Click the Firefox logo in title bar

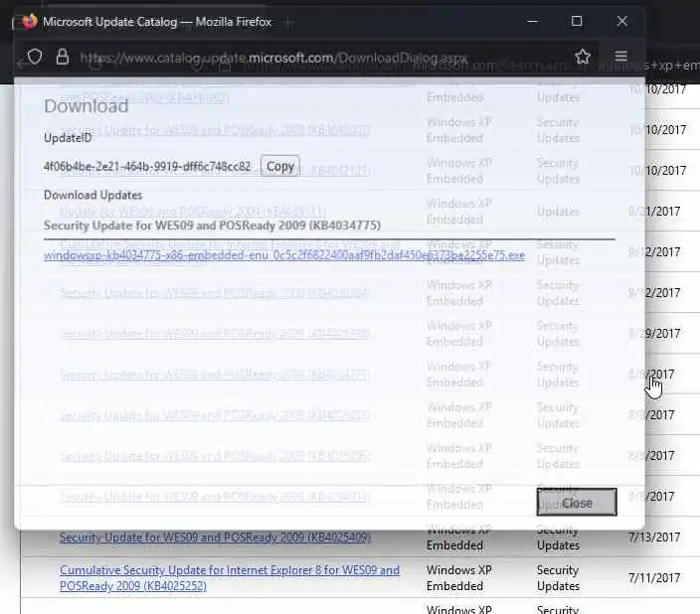[x=30, y=21]
